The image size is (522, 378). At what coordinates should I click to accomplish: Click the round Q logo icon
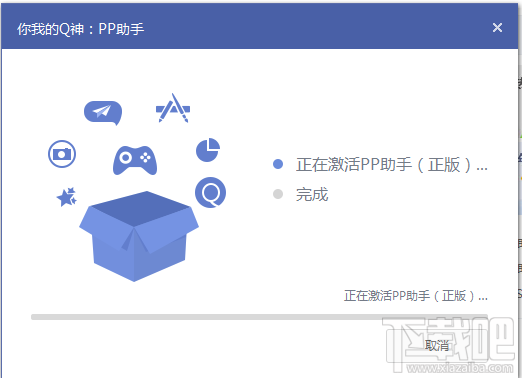[210, 192]
